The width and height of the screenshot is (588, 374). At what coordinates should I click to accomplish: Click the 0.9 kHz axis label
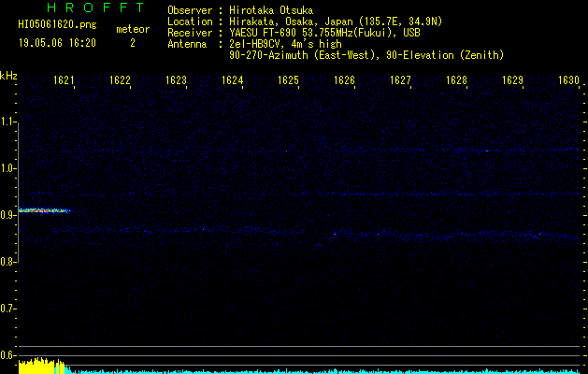pyautogui.click(x=7, y=215)
